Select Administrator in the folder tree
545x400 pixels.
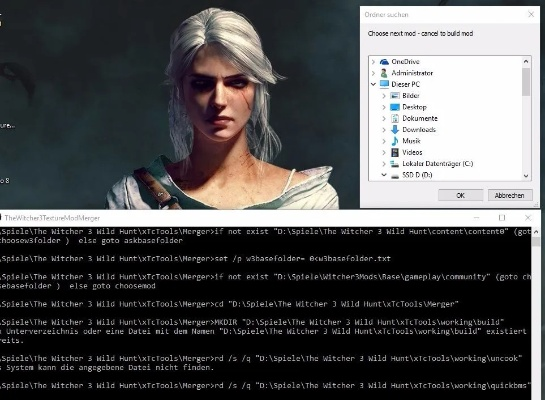pos(412,73)
